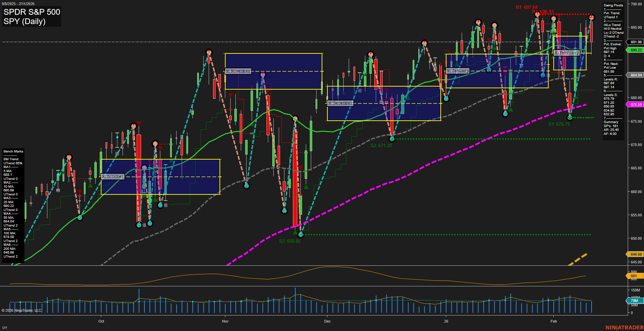Screen dimensions: 644x331
Task: Click the orange 646.66 price axis marker
Action: (636, 254)
